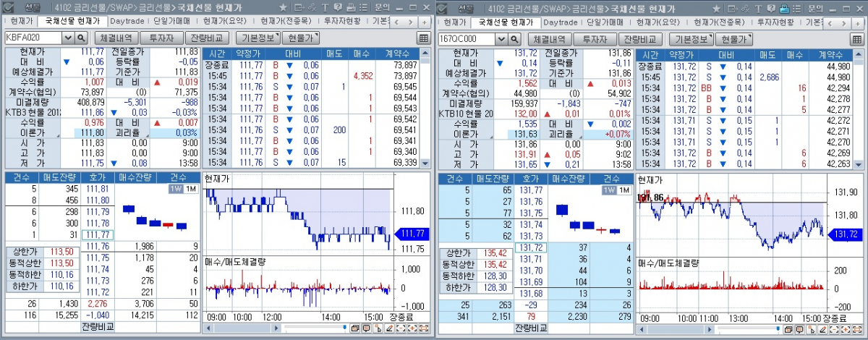Click 2,686 sell volume in right trades table
This screenshot has height=340, width=868.
pos(769,77)
